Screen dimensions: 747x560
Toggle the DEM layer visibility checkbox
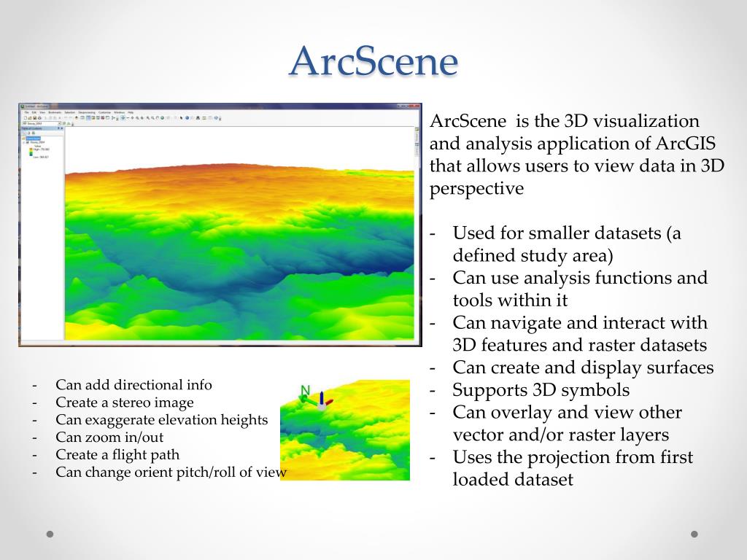click(27, 142)
